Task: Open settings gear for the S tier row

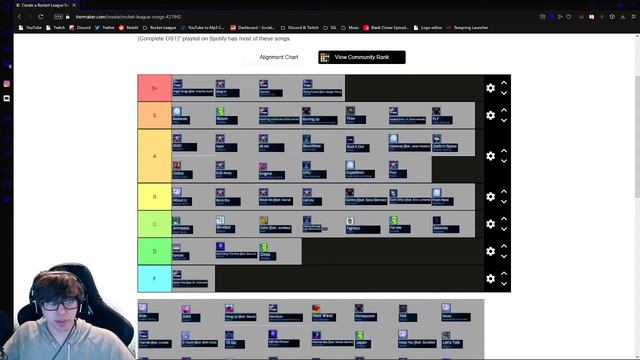Action: point(491,116)
